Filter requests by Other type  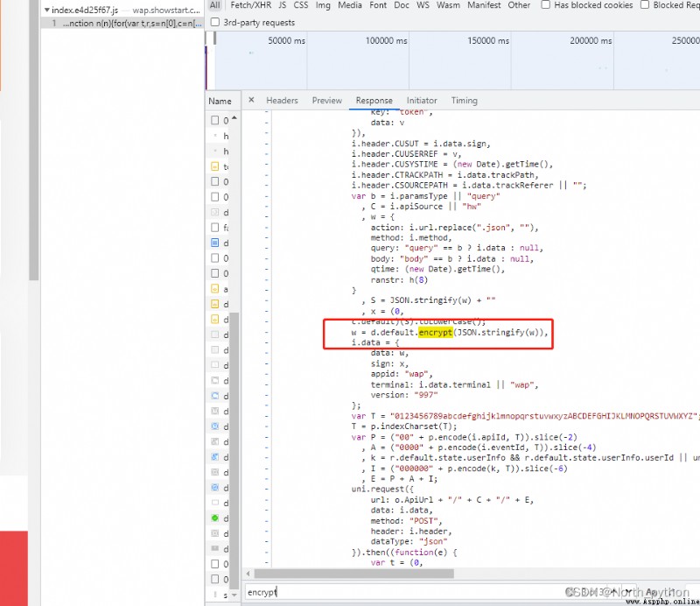click(519, 5)
